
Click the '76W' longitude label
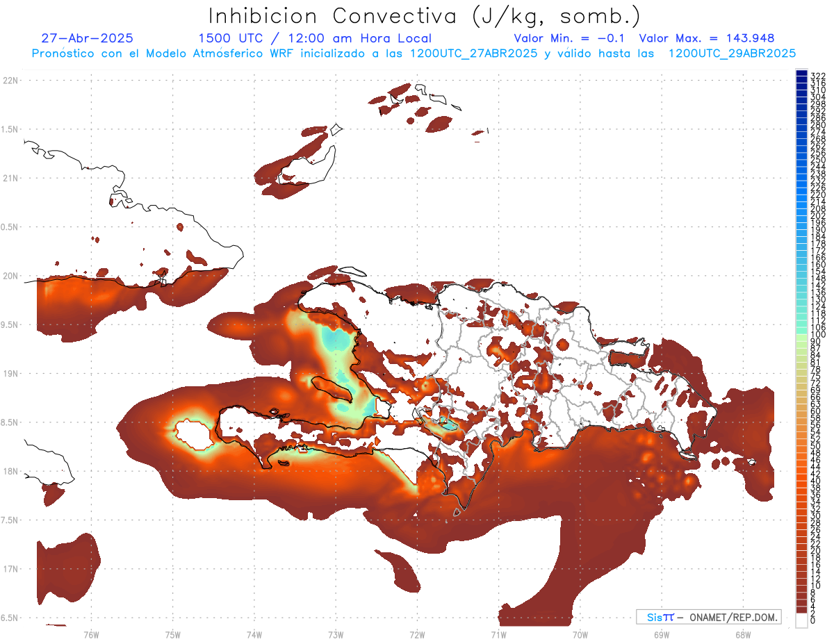91,634
